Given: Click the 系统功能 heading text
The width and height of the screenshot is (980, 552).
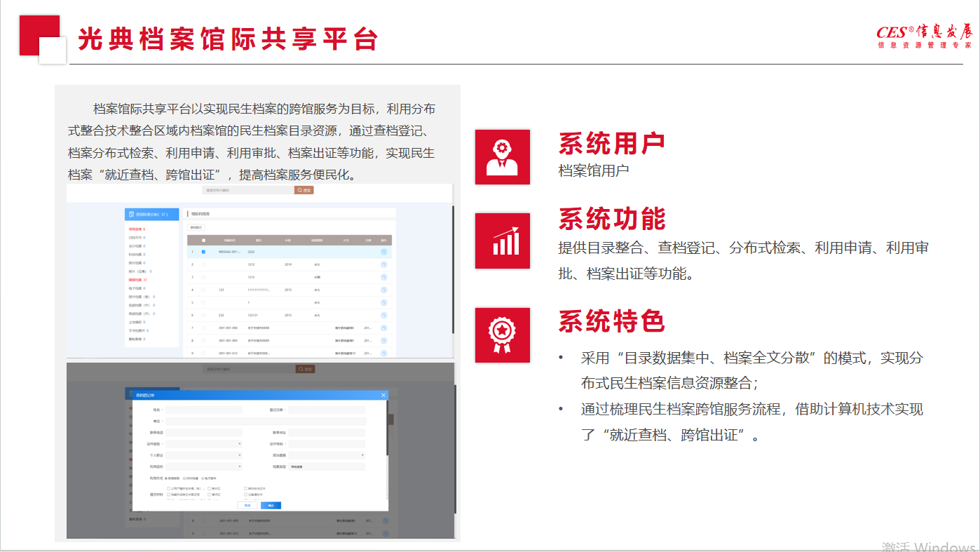Looking at the screenshot, I should (611, 219).
